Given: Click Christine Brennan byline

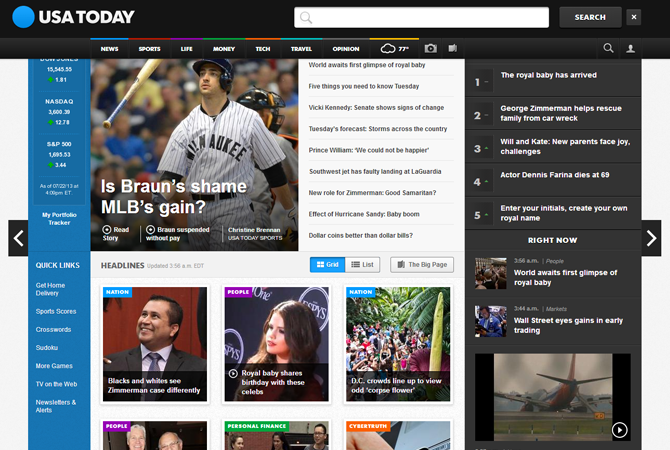Looking at the screenshot, I should 255,234.
